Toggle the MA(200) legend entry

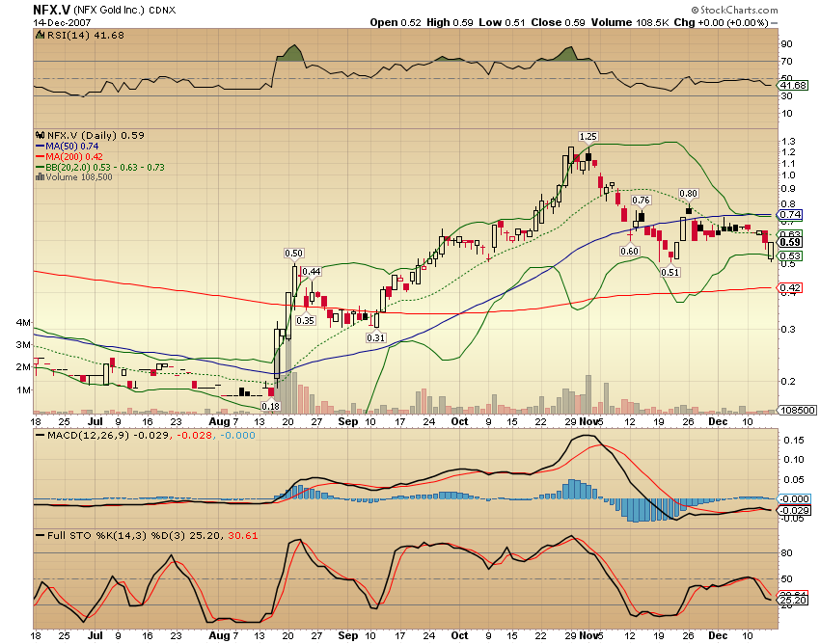[x=72, y=156]
